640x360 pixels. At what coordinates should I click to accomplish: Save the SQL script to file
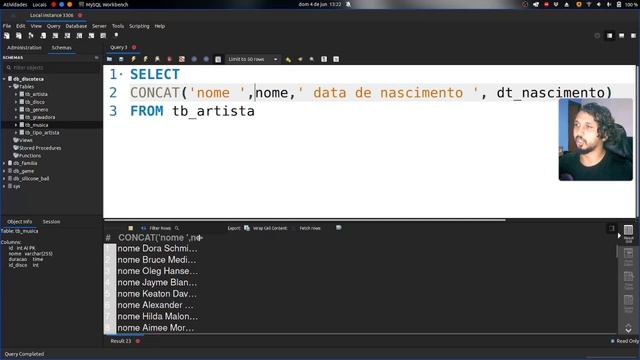click(121, 59)
